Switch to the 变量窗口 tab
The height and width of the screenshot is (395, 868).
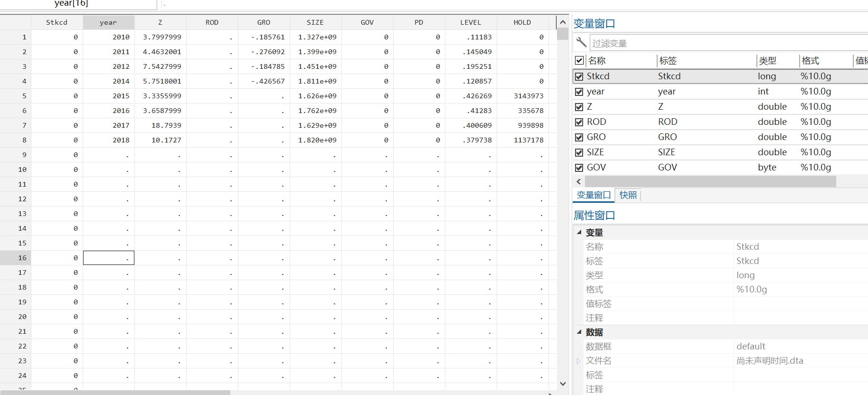[x=594, y=195]
